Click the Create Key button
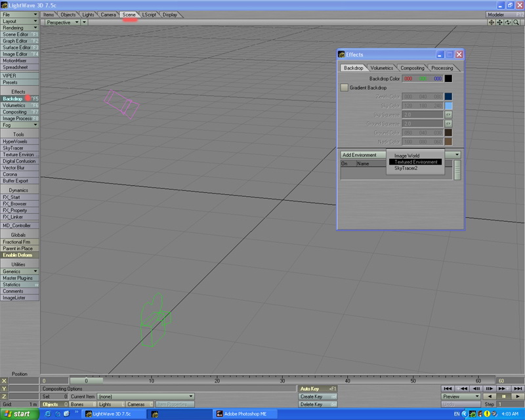 pos(318,396)
